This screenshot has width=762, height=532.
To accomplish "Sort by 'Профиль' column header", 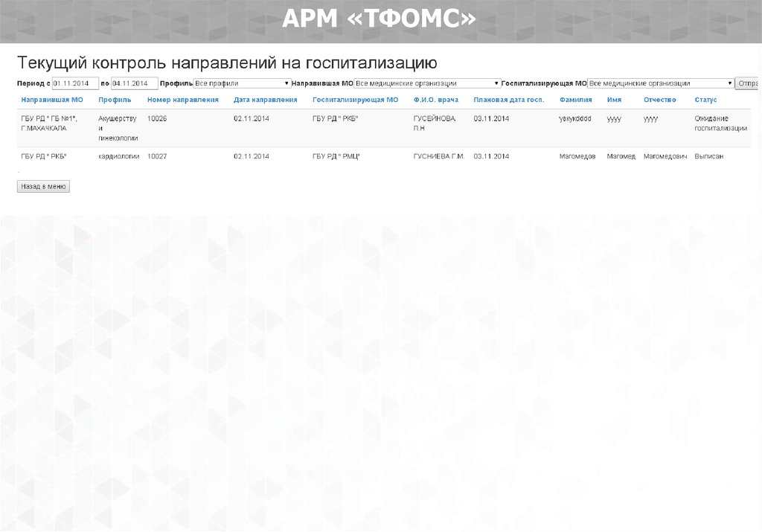I will tap(115, 100).
